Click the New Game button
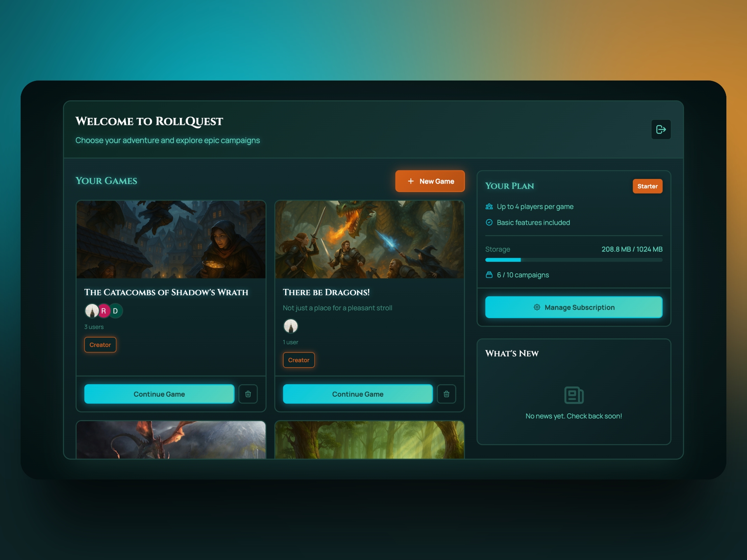747x560 pixels. 430,181
